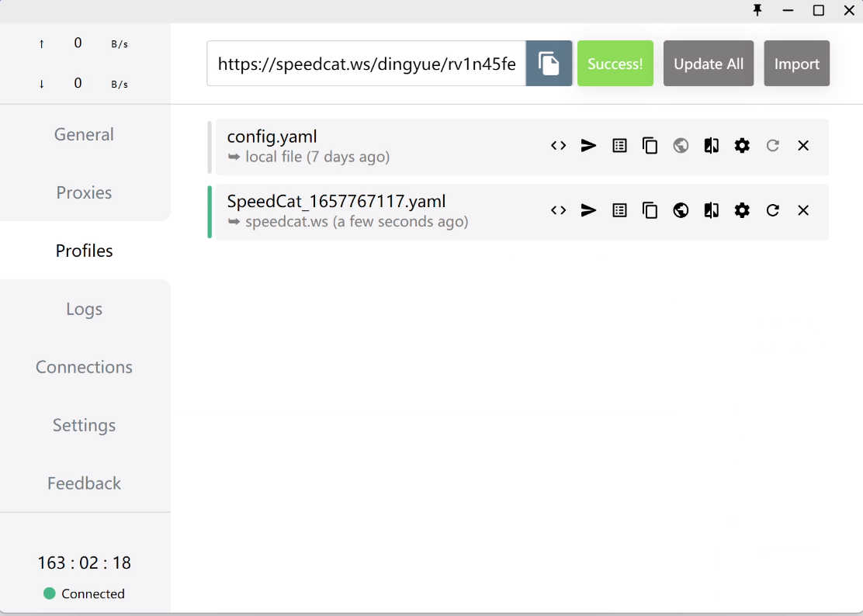Edit code of SpeedCat_1657767117.yaml profile
863x616 pixels.
[558, 210]
